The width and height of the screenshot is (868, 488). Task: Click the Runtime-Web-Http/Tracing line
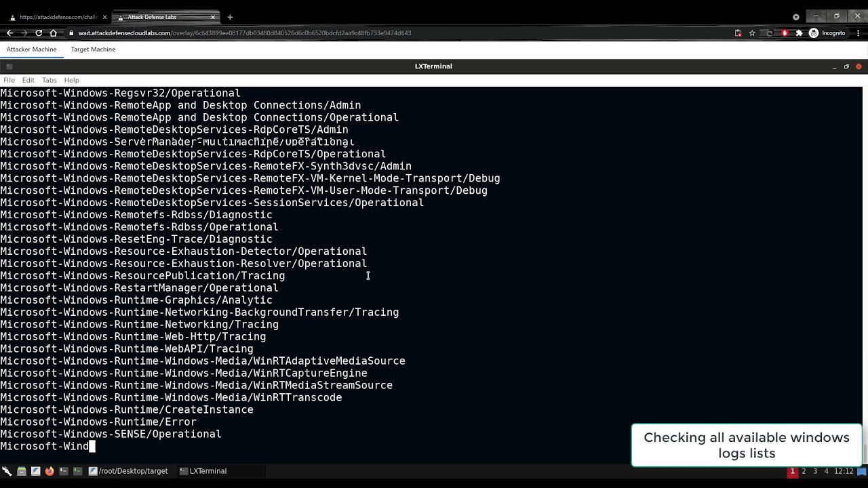coord(133,336)
